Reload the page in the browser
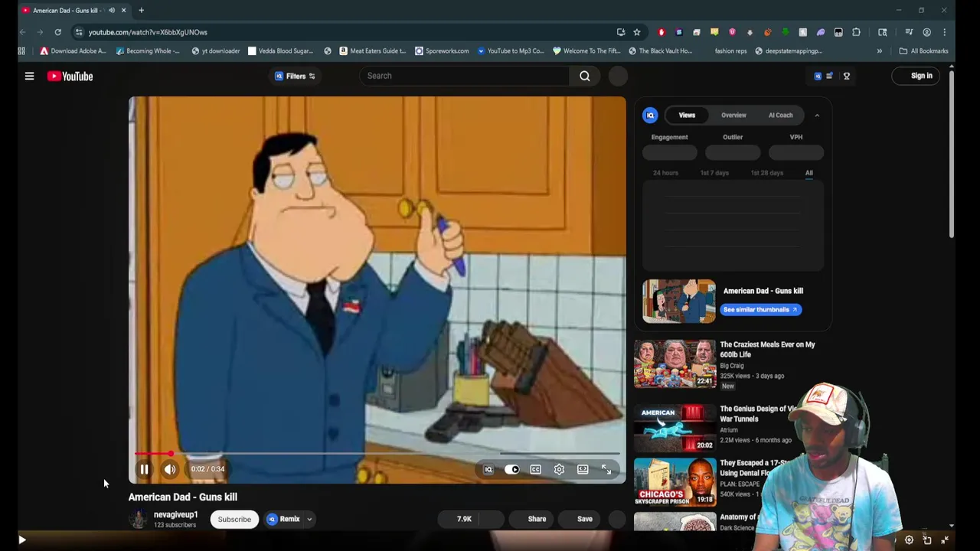 click(57, 32)
